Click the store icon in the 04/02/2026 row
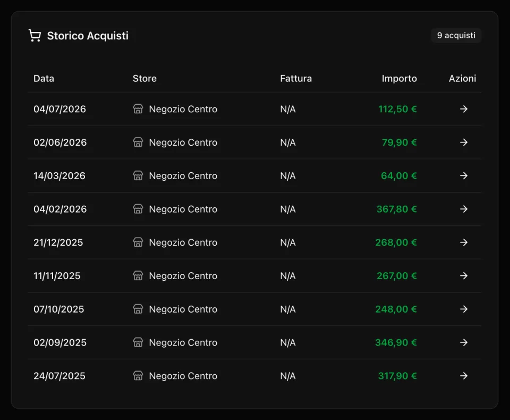This screenshot has height=420, width=510. [138, 209]
